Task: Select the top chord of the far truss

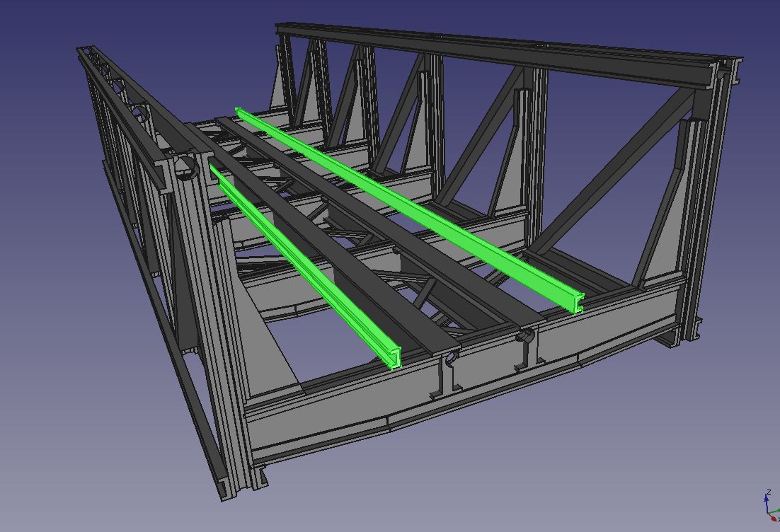Action: 495,48
